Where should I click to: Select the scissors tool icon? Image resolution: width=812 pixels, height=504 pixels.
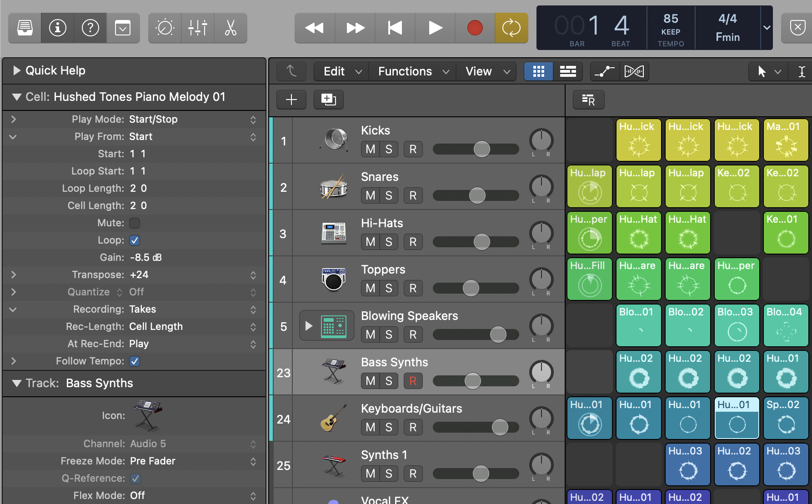coord(230,28)
